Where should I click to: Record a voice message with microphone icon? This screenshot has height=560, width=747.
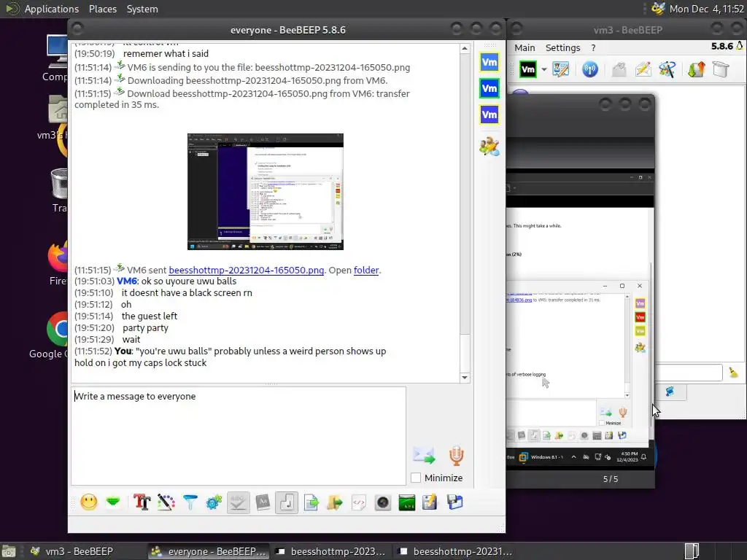(456, 455)
